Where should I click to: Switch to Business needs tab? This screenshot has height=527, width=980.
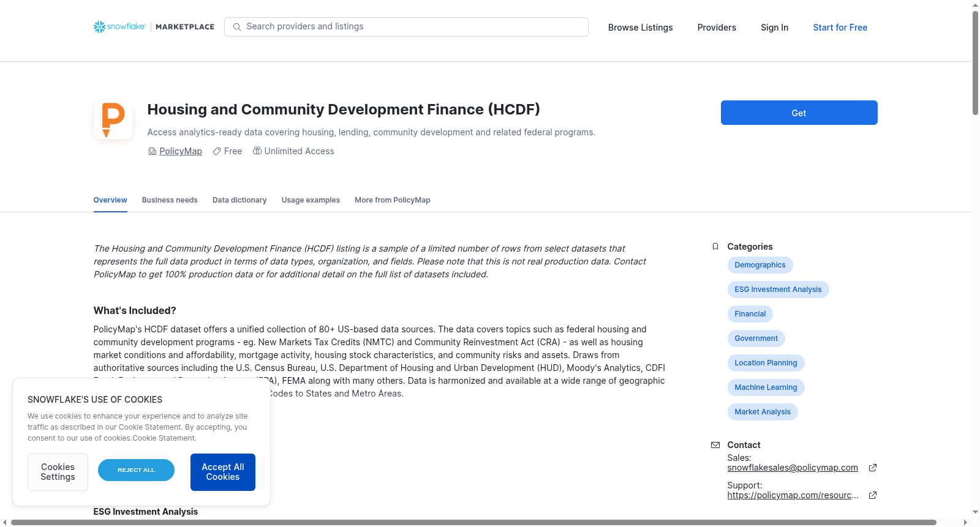pos(170,200)
